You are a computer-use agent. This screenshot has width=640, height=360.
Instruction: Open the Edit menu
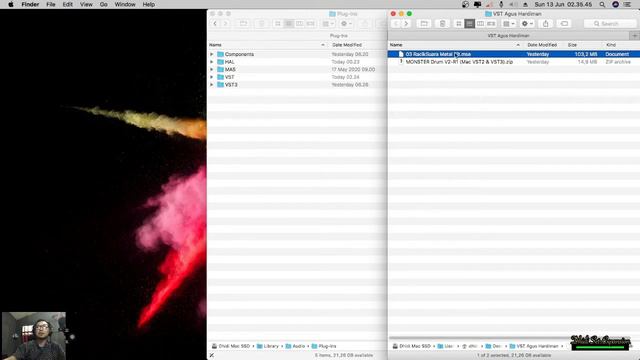68,4
